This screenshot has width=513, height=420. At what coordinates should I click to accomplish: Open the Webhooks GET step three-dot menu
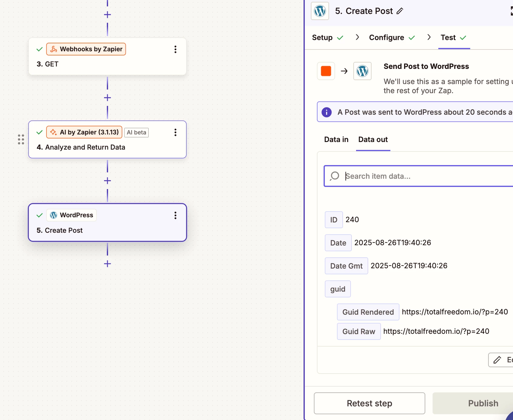pos(175,49)
